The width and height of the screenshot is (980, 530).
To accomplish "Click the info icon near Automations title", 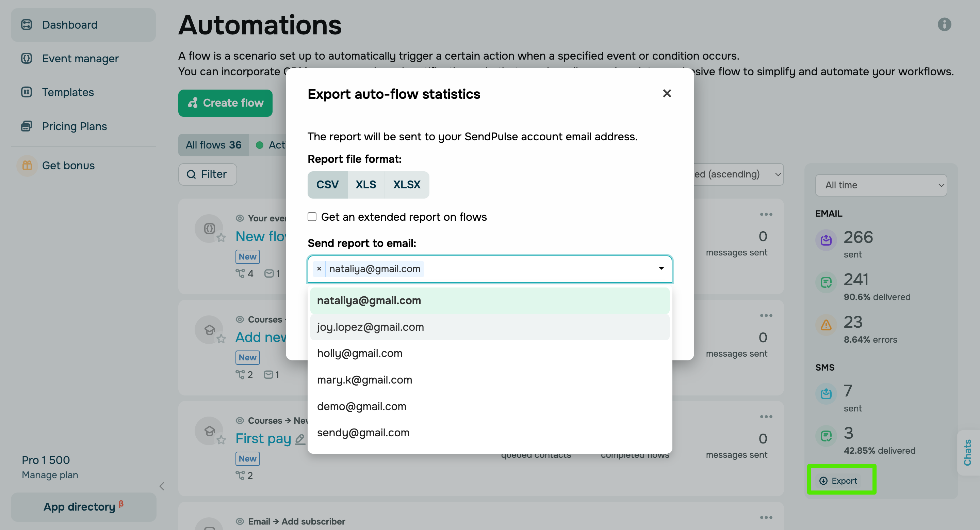I will (x=944, y=25).
